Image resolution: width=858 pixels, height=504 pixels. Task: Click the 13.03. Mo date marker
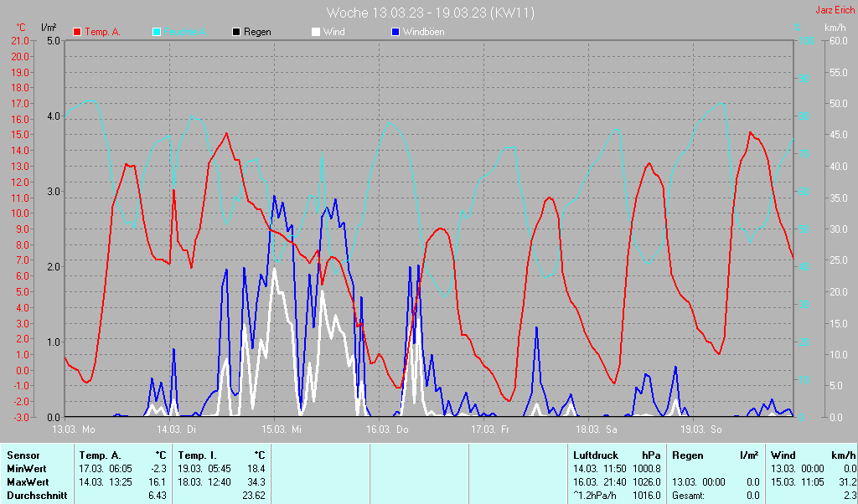74,429
